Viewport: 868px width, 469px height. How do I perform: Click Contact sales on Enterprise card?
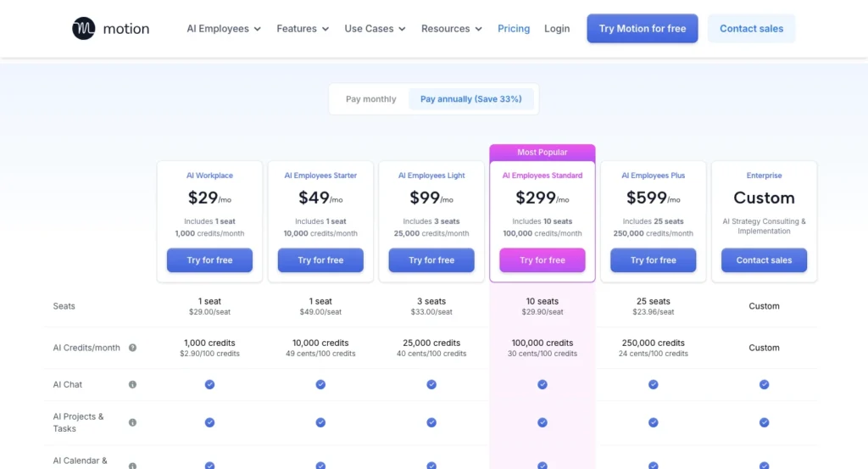pos(764,260)
